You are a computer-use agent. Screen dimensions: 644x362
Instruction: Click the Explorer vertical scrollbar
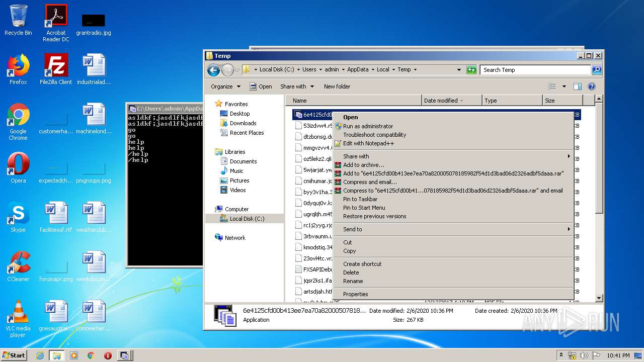(599, 199)
